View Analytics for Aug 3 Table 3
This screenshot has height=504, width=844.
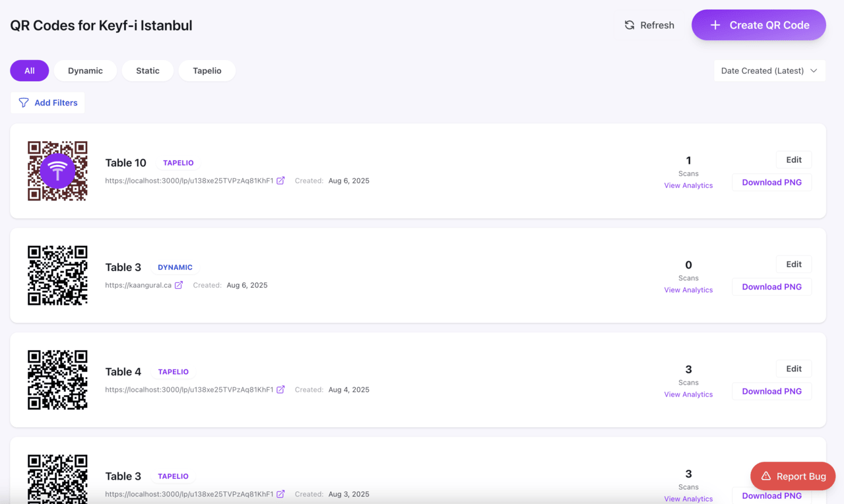click(688, 499)
